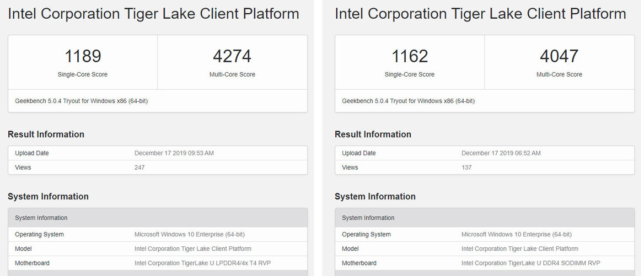Click Single-Core Score label under 1189
Viewport: 644px width, 276px height.
click(x=83, y=74)
